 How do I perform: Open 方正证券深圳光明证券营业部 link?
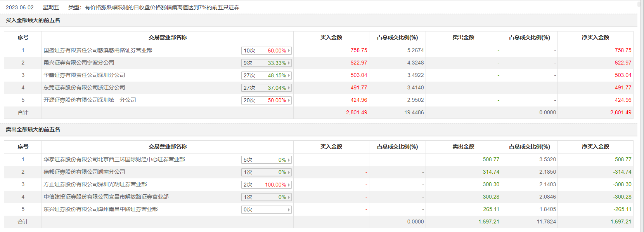95,184
